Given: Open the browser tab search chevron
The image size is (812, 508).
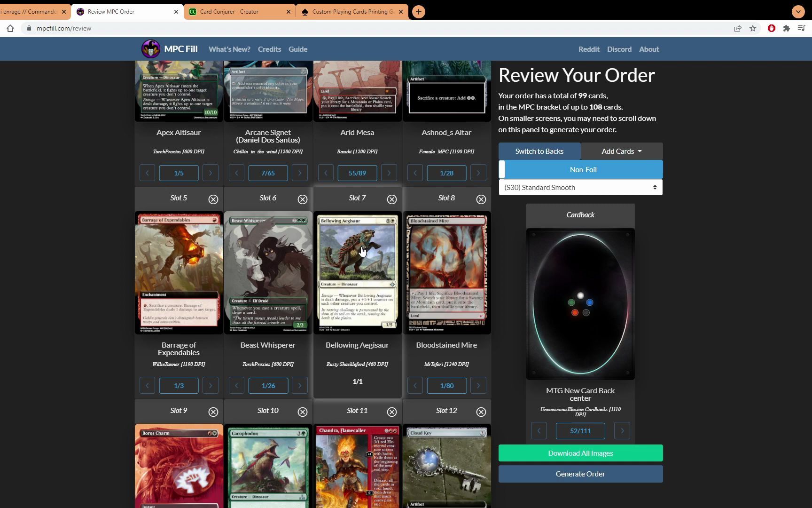Looking at the screenshot, I should click(798, 11).
